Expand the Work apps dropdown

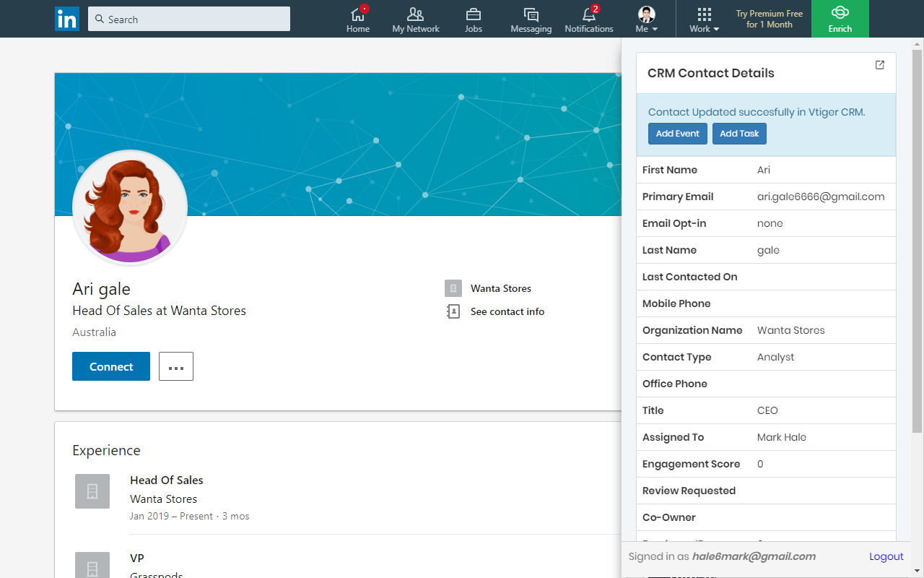704,20
